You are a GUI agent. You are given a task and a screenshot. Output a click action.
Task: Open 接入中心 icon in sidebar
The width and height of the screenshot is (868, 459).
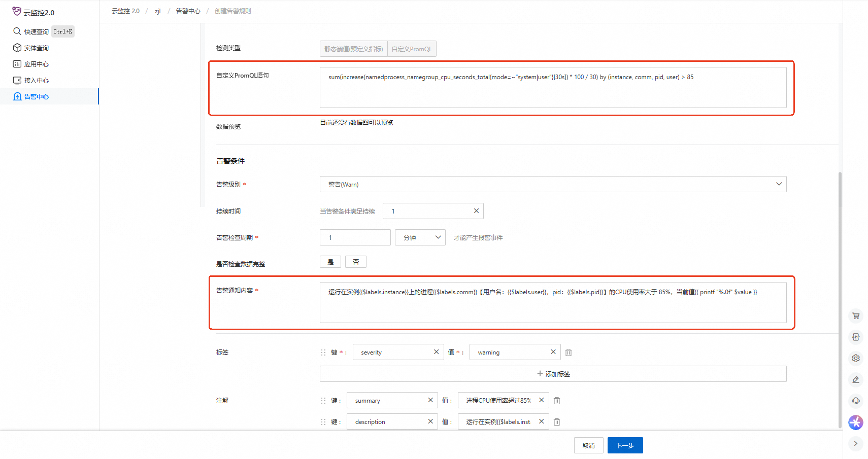(x=17, y=80)
